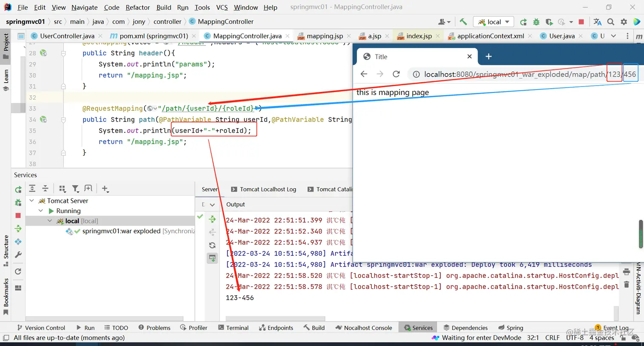Image resolution: width=644 pixels, height=346 pixels.
Task: Open the user account dropdown in toolbar
Action: click(444, 22)
